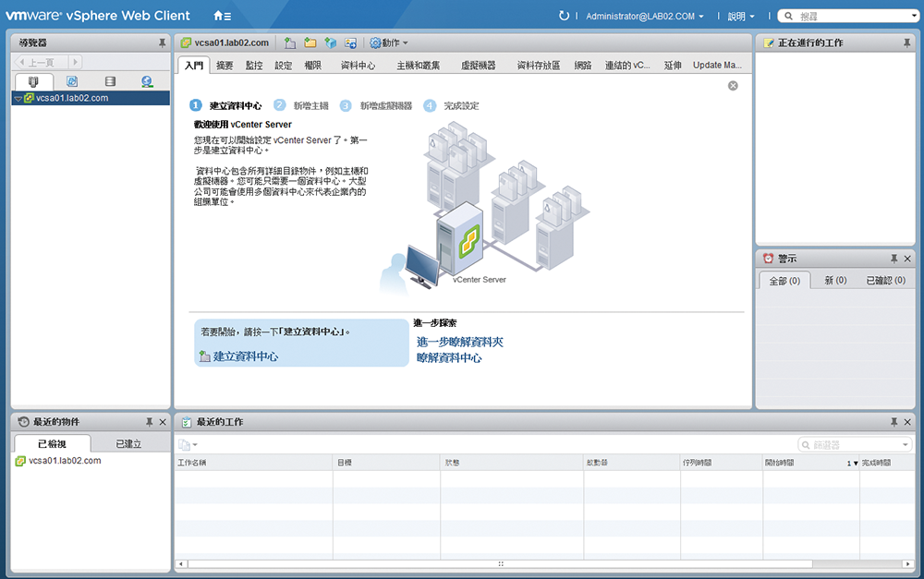Open the home menu icon
This screenshot has width=924, height=579.
[x=222, y=16]
